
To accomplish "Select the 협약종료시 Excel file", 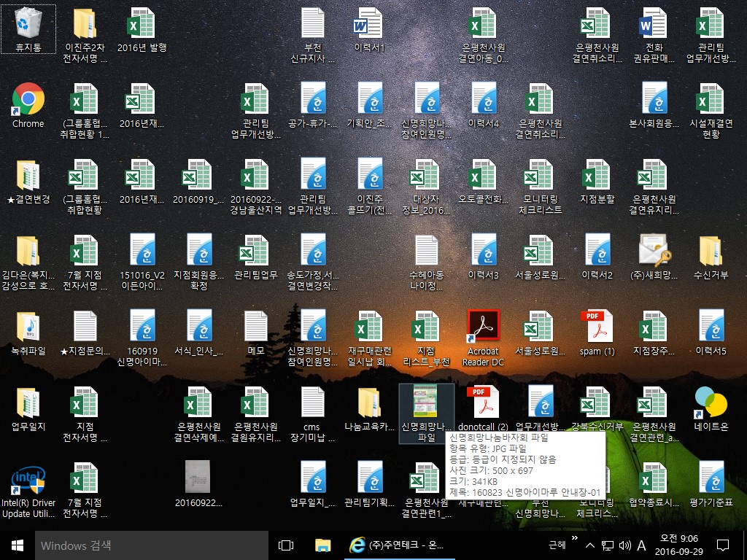I will [654, 484].
